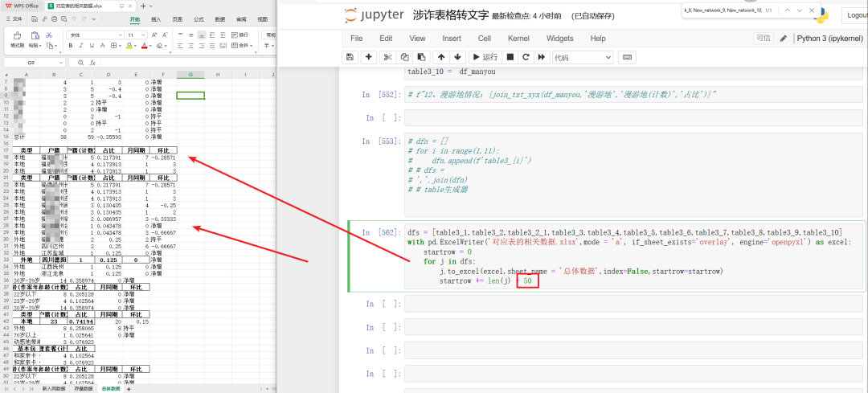Select the empty cell below In [552]

tap(633, 118)
